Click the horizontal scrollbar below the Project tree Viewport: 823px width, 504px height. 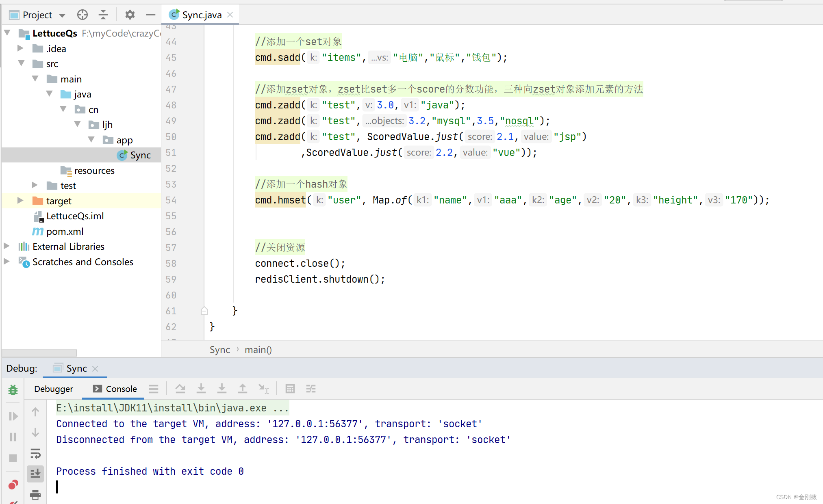click(x=39, y=353)
